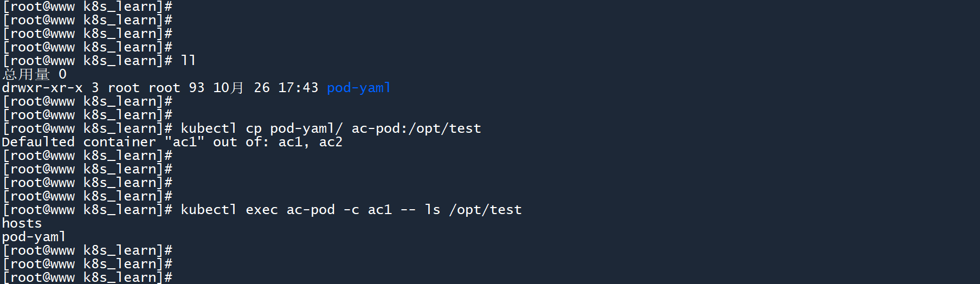Click the 'pod-yaml/' source argument
The height and width of the screenshot is (284, 980).
306,128
